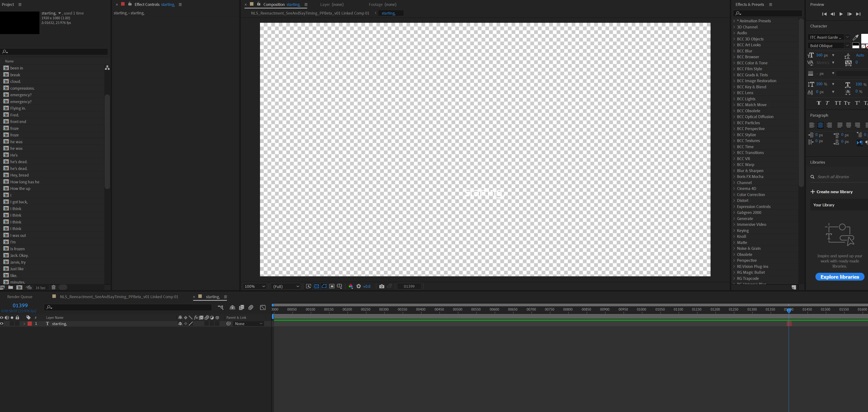Open the 100% magnification dropdown

[x=254, y=286]
